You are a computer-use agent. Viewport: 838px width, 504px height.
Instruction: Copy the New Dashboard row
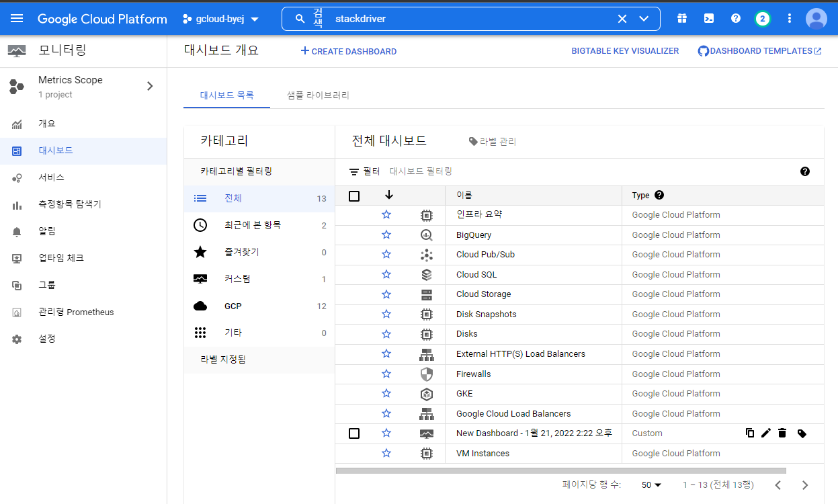tap(750, 433)
